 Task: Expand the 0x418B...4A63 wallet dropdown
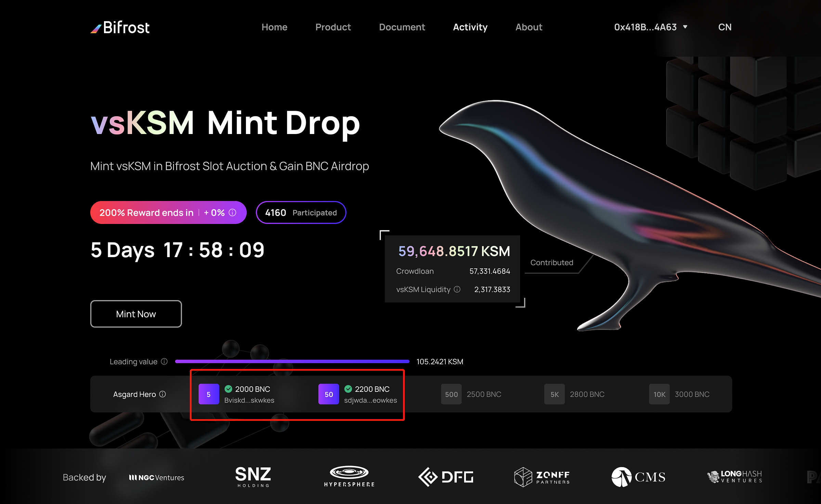point(651,27)
